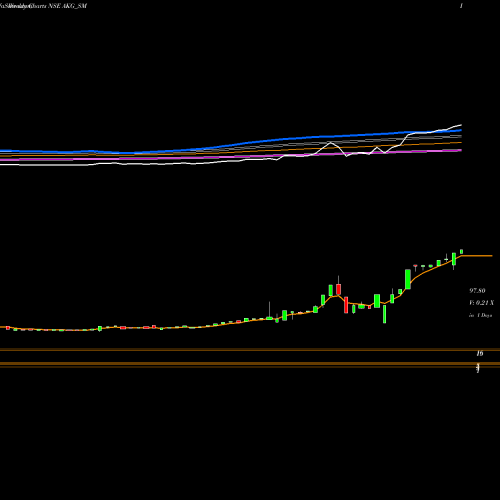Select the 97.80 price label
The width and height of the screenshot is (500, 500).
pyautogui.click(x=477, y=291)
